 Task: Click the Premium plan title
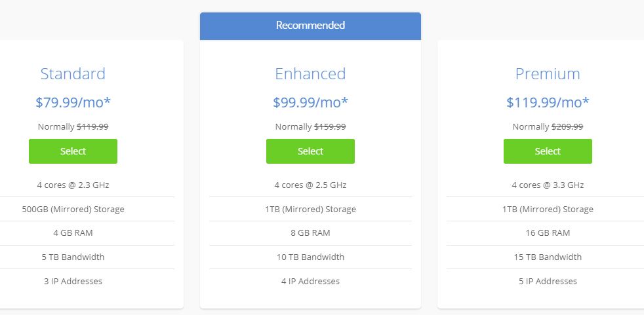(x=548, y=74)
